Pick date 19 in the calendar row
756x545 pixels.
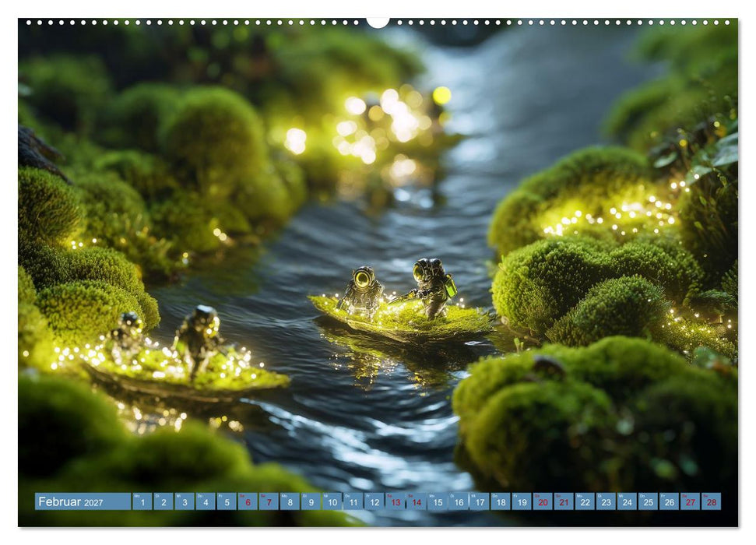522,501
